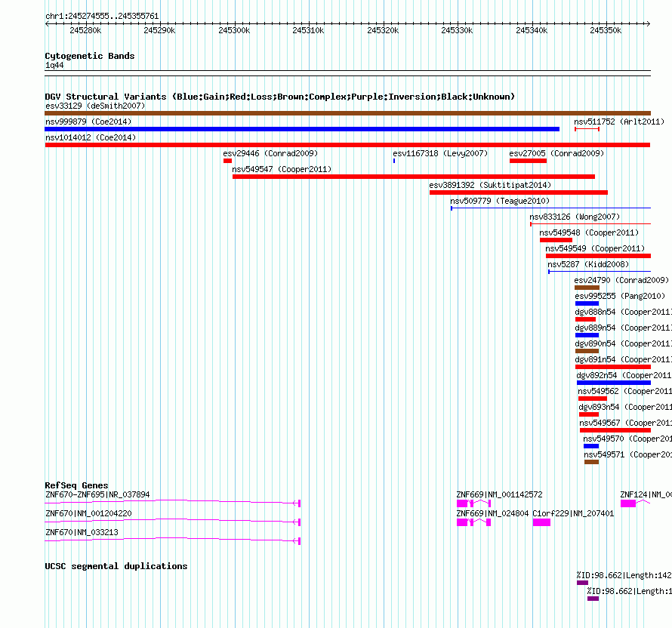Click the red bar for esv3891392 (Suktitipat2014)

coord(519,192)
